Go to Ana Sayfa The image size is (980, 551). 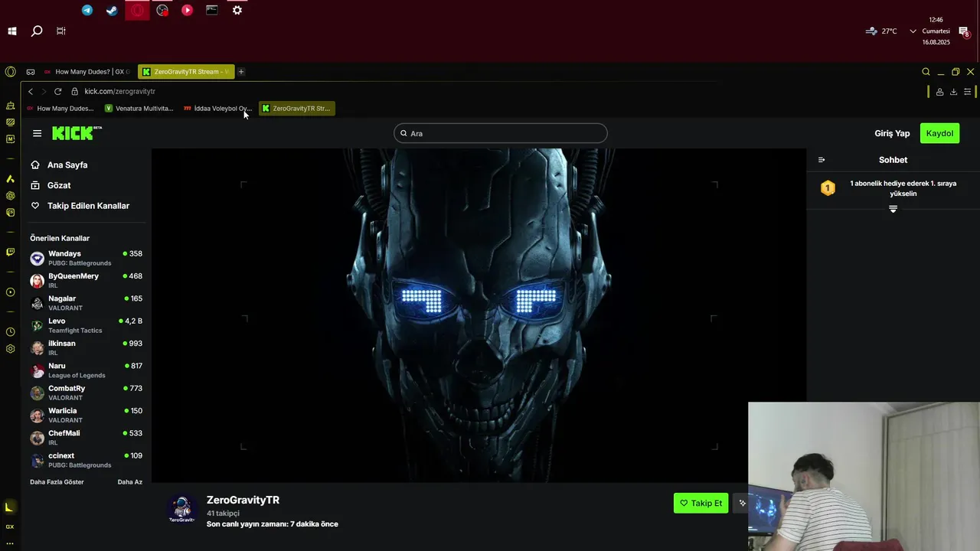pos(59,165)
